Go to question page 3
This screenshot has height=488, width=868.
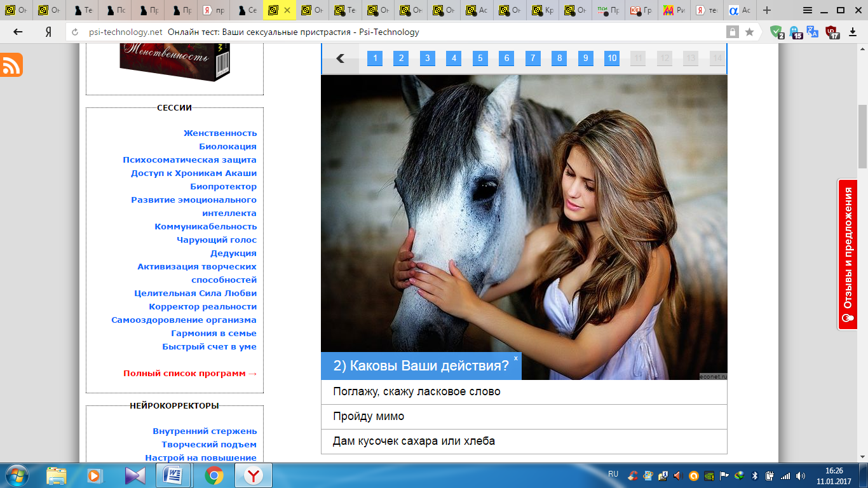point(428,58)
